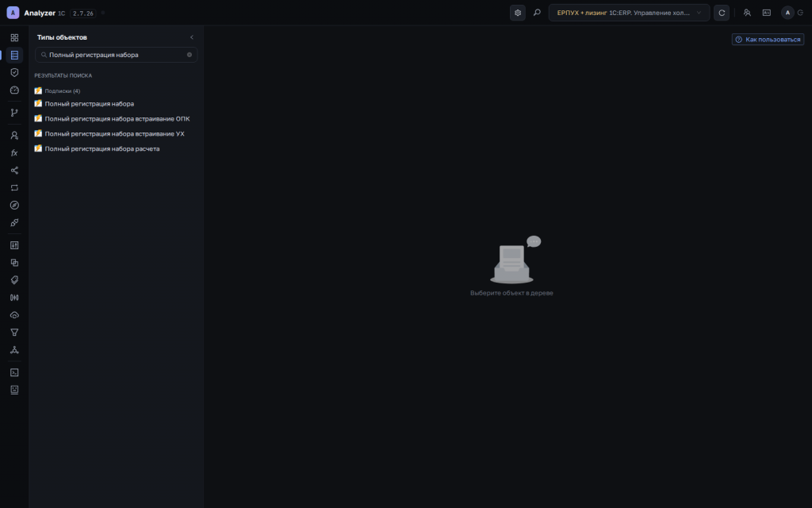This screenshot has height=508, width=812.
Task: Open the dashboard grid icon in sidebar
Action: (x=14, y=38)
